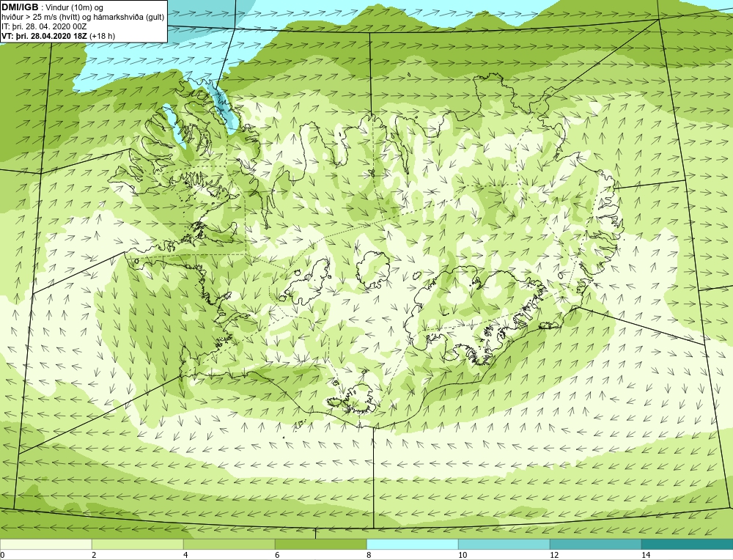This screenshot has width=733, height=560.
Task: Click the 10–12 m/s turquoise legend swatch
Action: pyautogui.click(x=504, y=544)
